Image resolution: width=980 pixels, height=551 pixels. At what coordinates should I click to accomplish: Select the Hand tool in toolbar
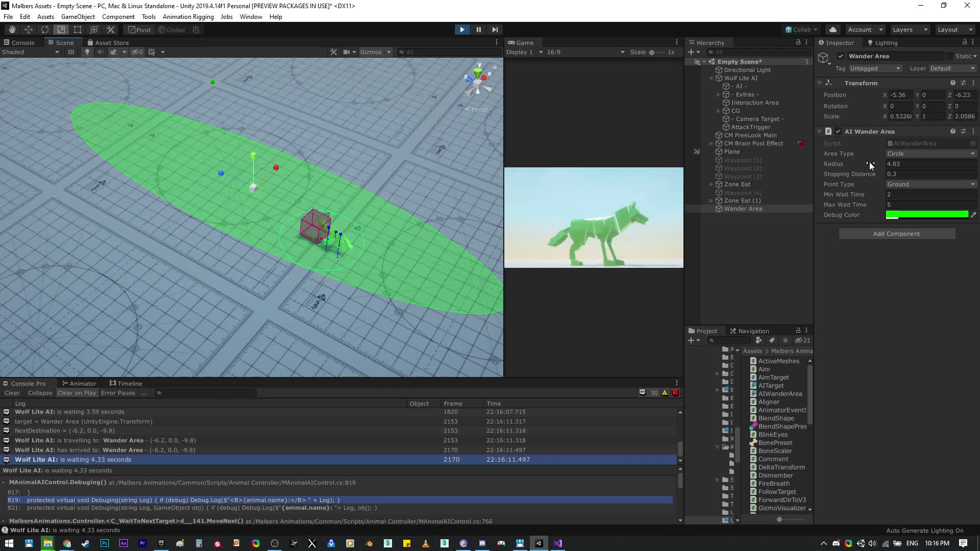point(12,30)
